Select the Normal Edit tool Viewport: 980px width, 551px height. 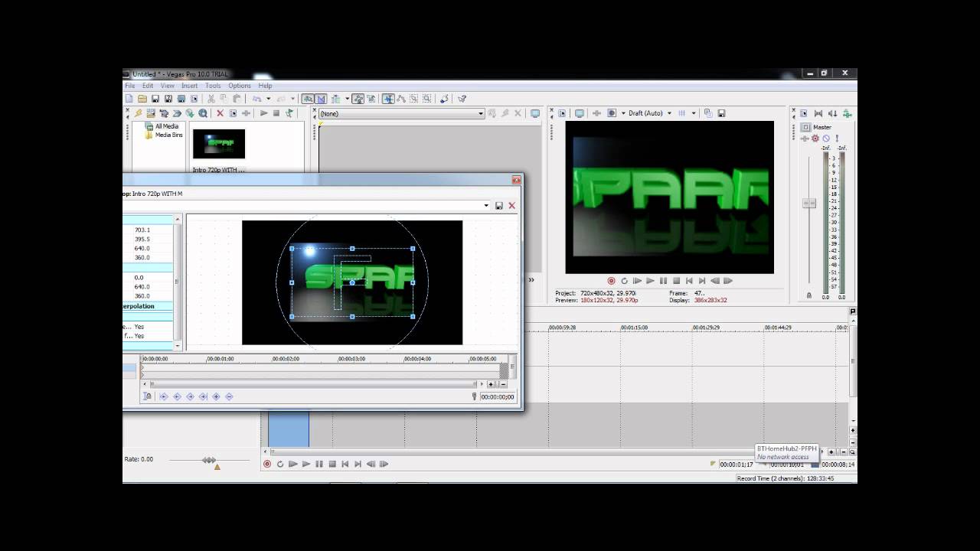click(x=388, y=99)
